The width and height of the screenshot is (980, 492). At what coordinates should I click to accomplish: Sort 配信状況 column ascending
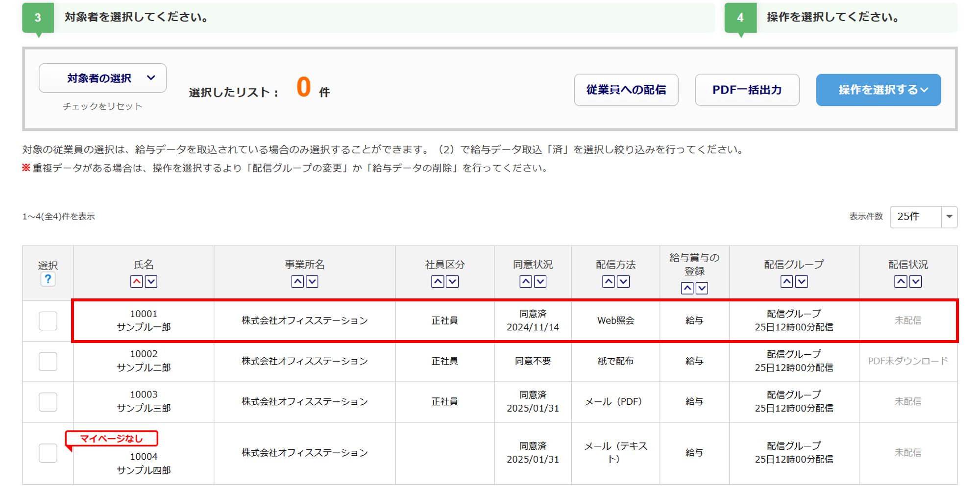(x=901, y=282)
